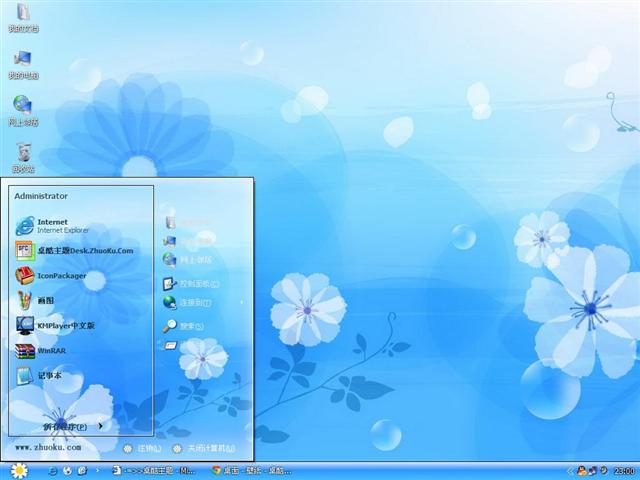Open WinRAR from the Start menu

coord(40,351)
